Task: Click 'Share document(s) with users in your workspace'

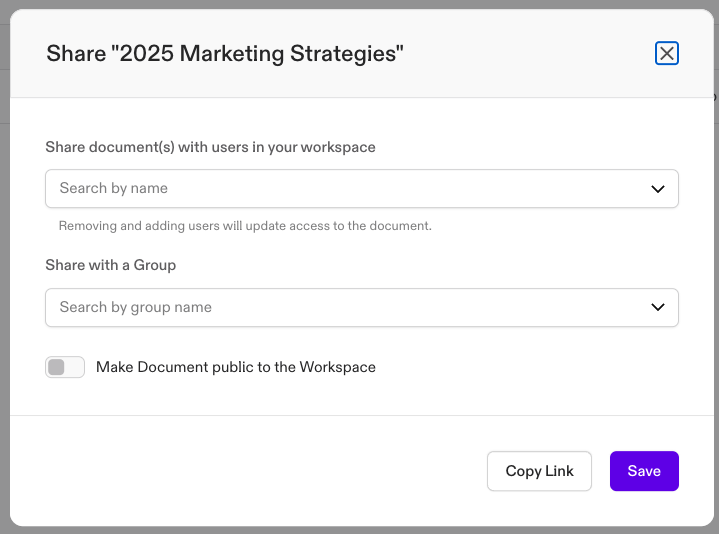Action: [x=210, y=147]
